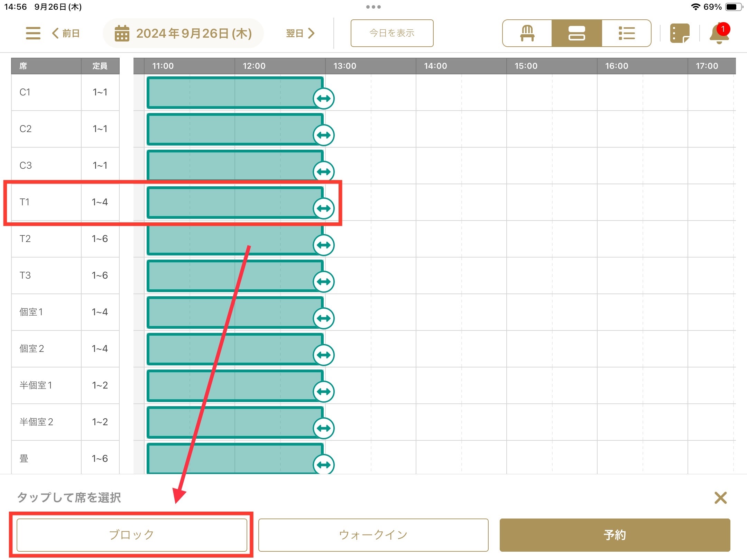Select the timeline view toggle
Viewport: 747px width, 560px height.
point(577,33)
